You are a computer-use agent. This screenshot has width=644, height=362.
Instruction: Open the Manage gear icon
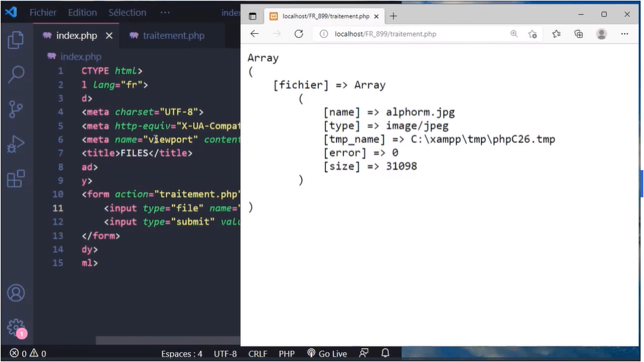[16, 327]
